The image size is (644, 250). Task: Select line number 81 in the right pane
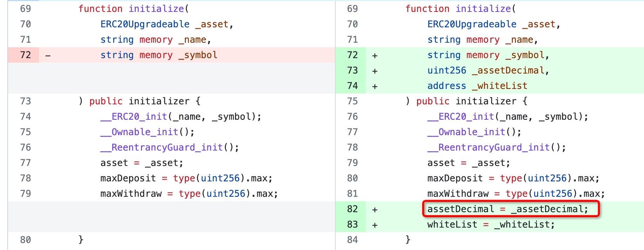point(352,194)
